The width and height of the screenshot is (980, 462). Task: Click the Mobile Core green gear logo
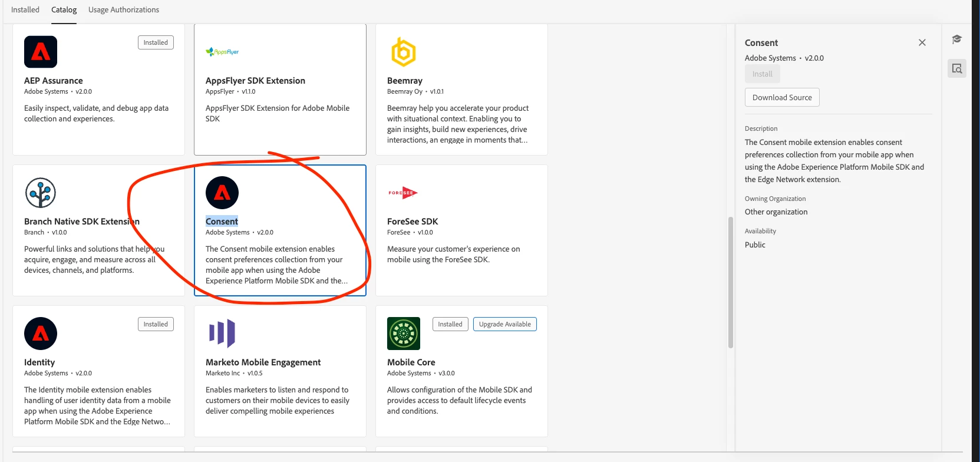[404, 334]
